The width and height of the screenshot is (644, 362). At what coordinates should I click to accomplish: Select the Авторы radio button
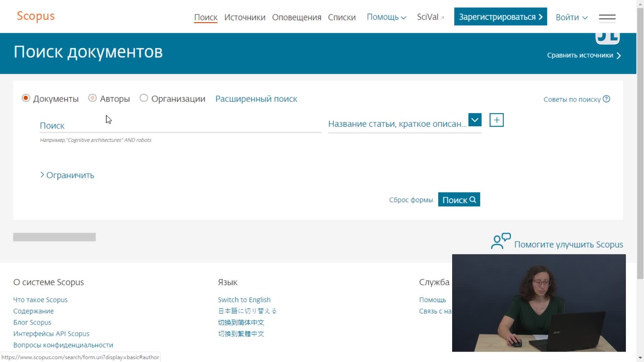[92, 98]
